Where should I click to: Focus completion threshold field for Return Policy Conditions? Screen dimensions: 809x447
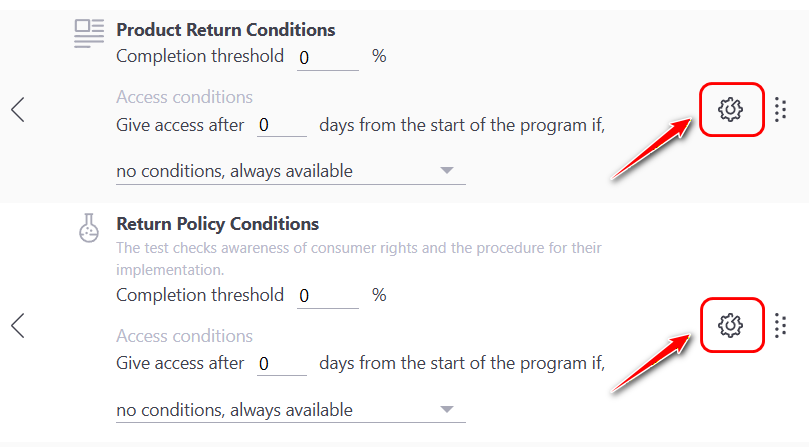point(327,297)
